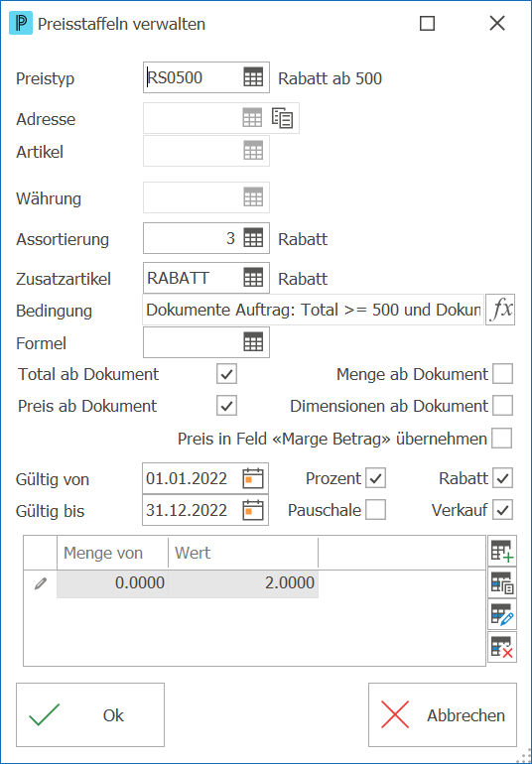
Task: Select the Menge von cell 0.0000
Action: click(112, 583)
